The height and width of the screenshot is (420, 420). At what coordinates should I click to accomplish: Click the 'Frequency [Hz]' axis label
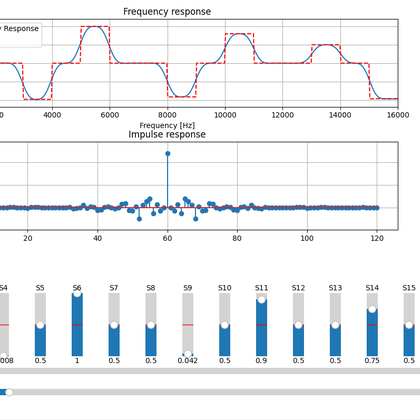click(167, 125)
